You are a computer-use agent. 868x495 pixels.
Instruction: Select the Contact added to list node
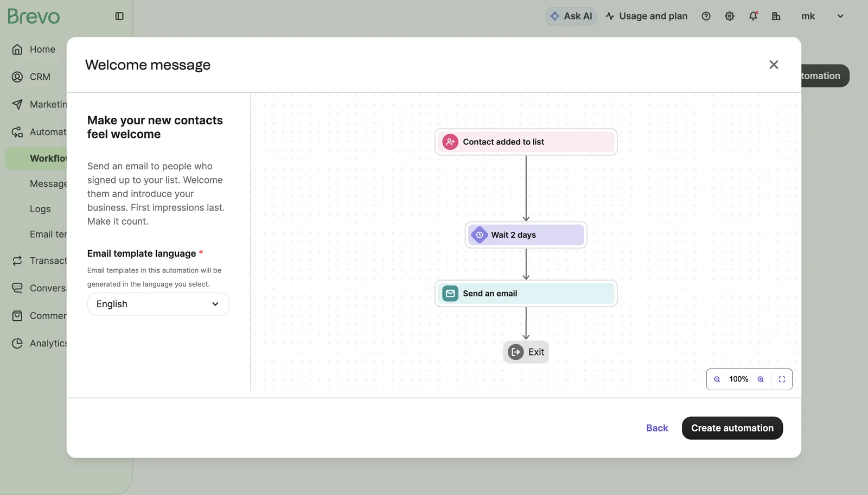526,142
